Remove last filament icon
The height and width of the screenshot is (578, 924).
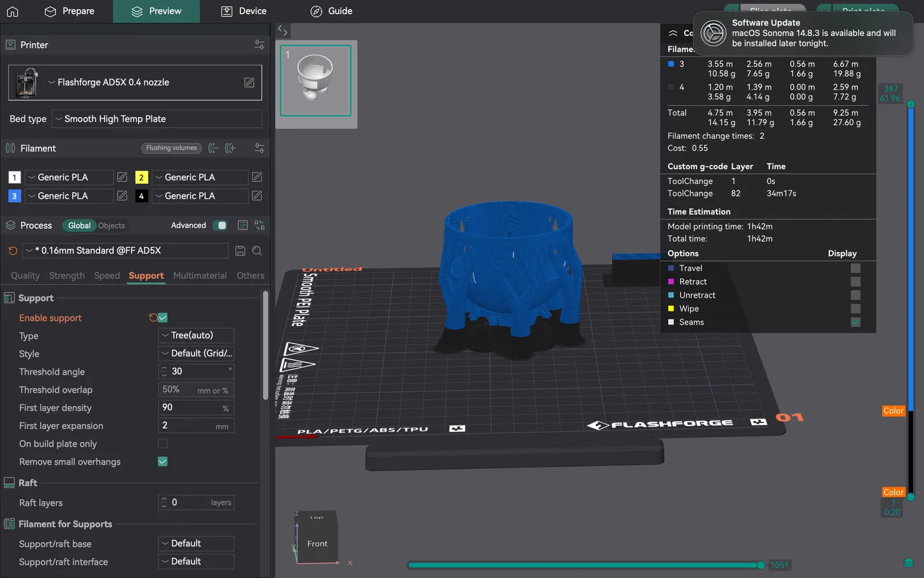(214, 148)
